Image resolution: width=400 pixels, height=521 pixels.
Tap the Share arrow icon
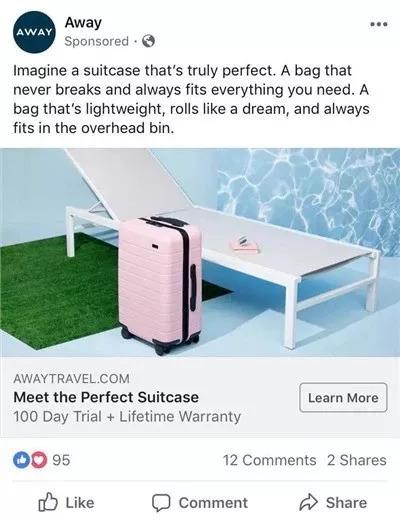tap(308, 502)
